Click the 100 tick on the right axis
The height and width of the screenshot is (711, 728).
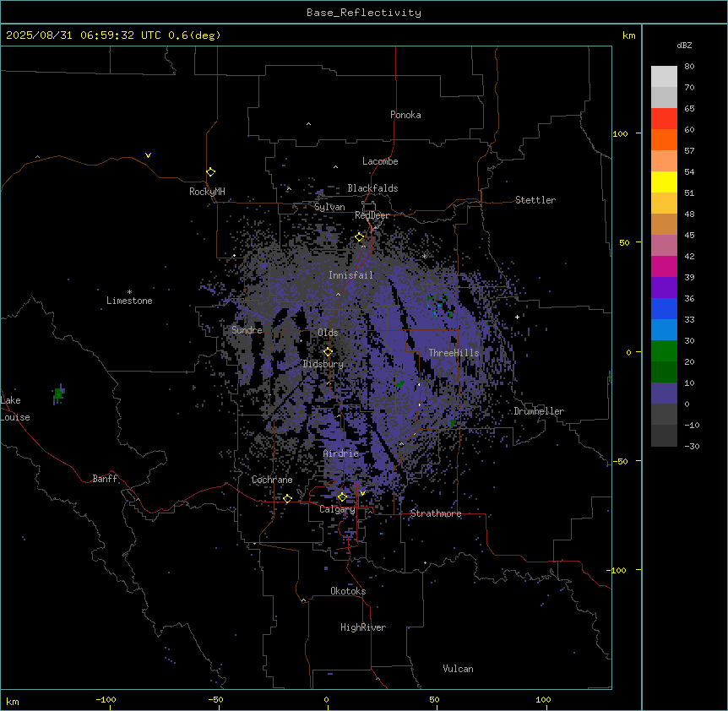[620, 133]
